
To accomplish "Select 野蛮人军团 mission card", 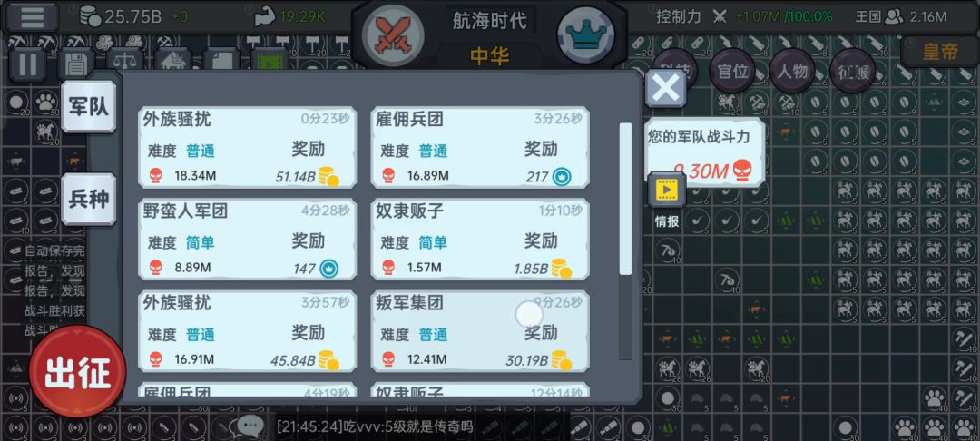I will [x=248, y=240].
